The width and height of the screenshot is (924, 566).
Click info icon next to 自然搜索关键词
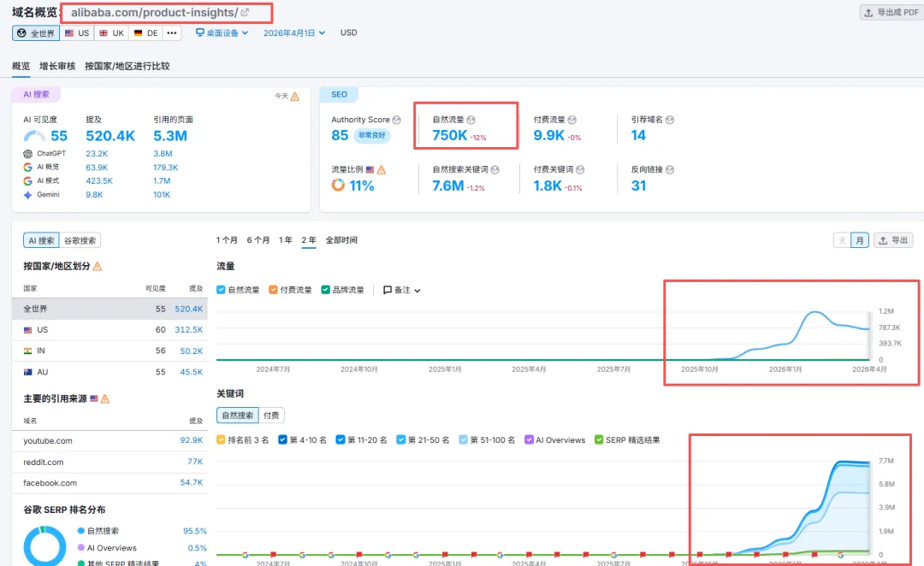495,169
